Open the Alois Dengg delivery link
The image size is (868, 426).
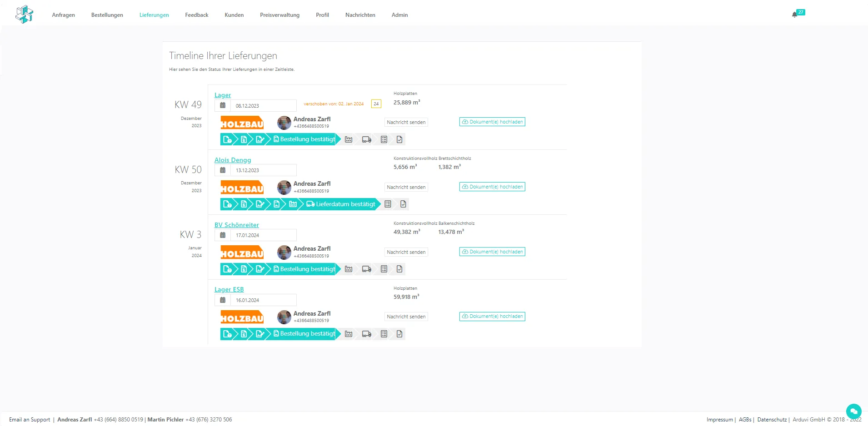coord(233,160)
